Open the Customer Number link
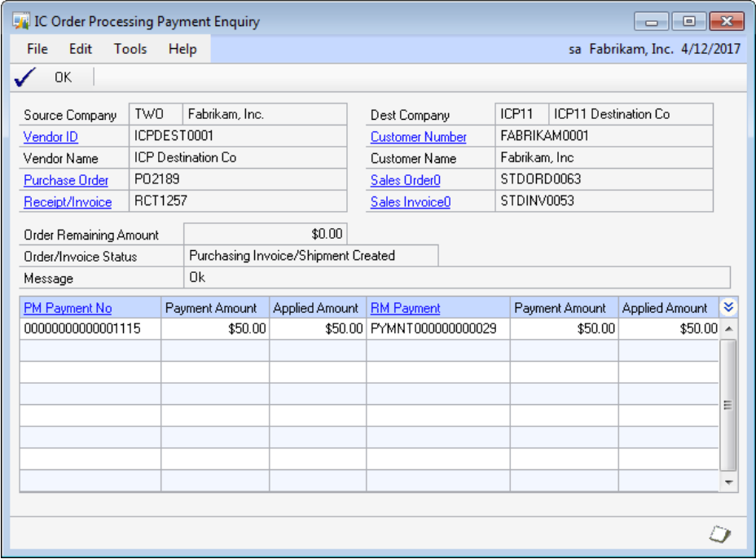Screen dimensions: 756x559 pos(419,137)
